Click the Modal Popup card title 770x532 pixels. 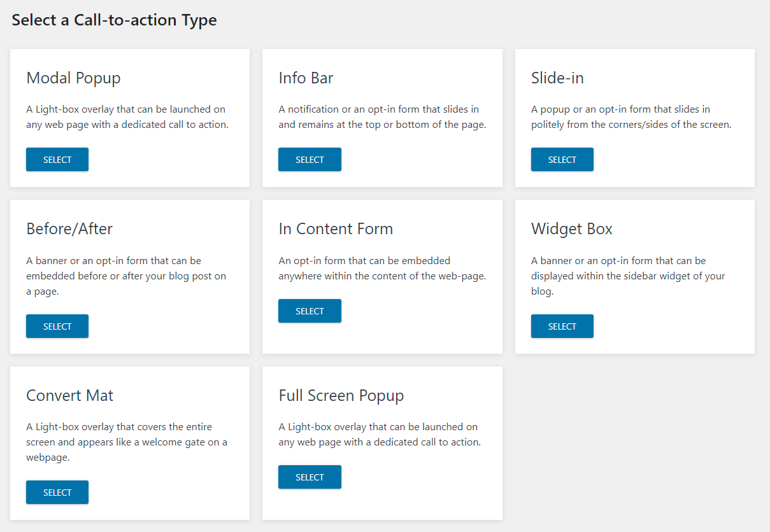click(73, 78)
